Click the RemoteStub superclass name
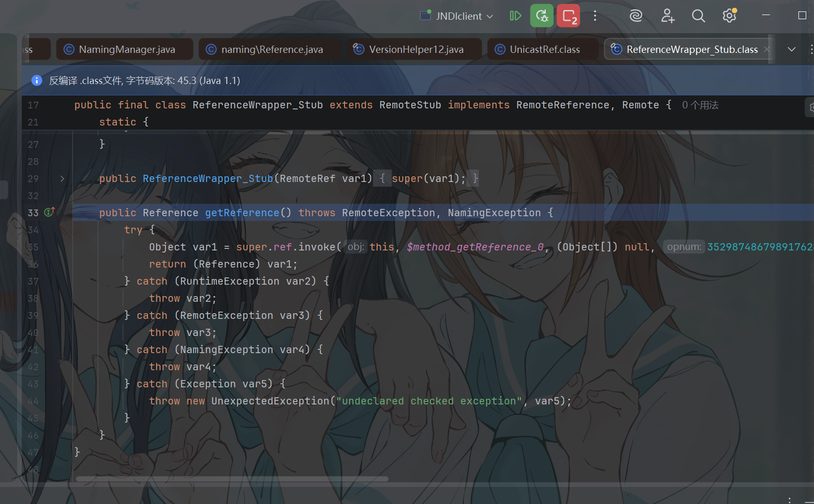This screenshot has height=504, width=814. click(410, 105)
